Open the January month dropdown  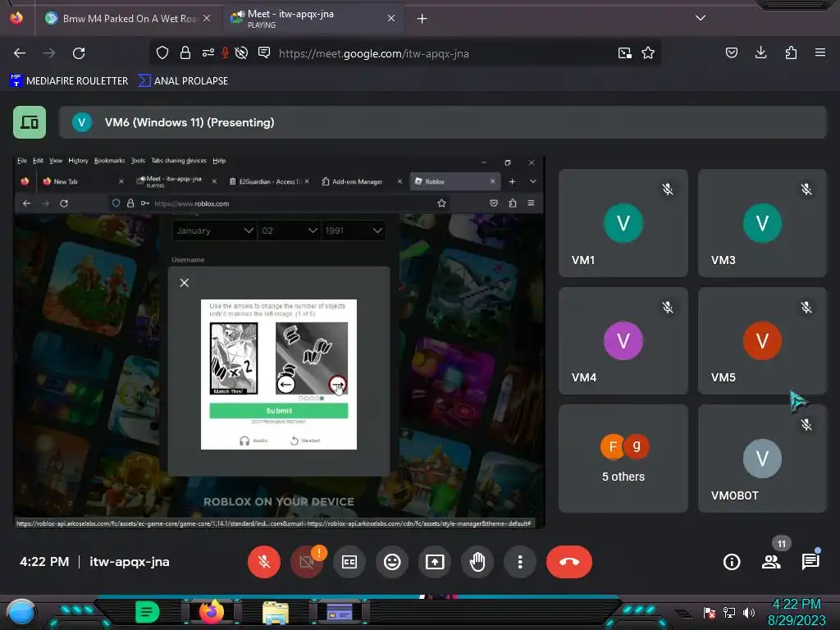[x=214, y=231]
